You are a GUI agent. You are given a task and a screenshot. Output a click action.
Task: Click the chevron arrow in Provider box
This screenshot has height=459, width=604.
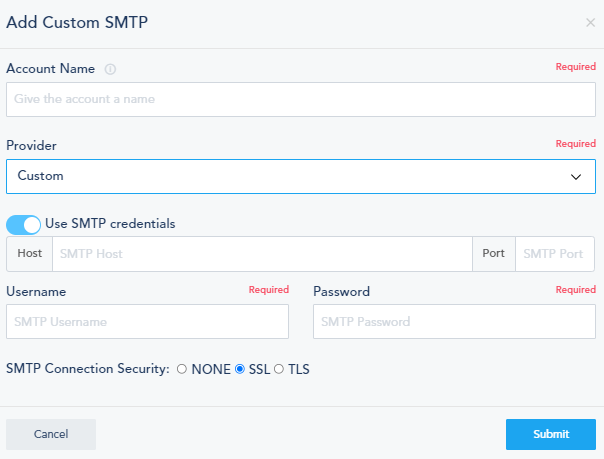576,177
